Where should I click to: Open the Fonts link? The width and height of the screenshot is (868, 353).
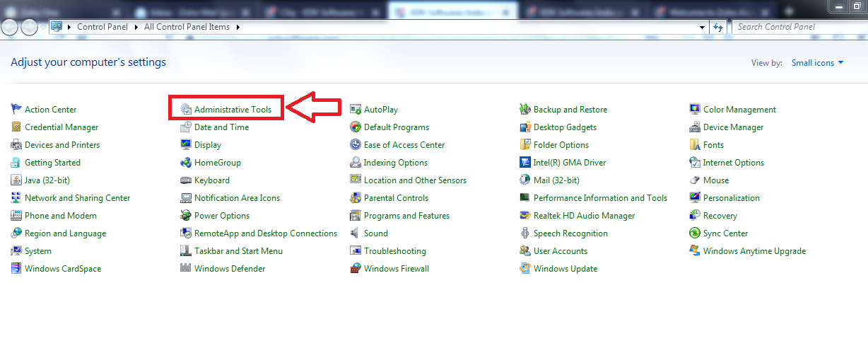[x=713, y=145]
